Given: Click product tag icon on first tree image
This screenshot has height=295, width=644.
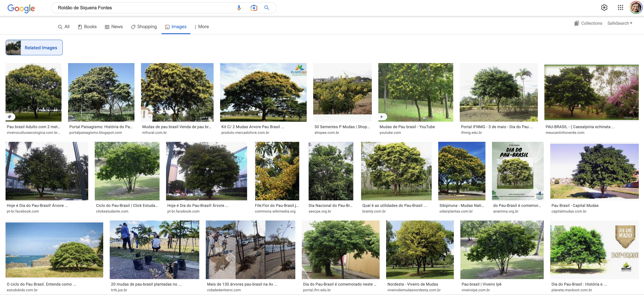Looking at the screenshot, I should pyautogui.click(x=9, y=117).
